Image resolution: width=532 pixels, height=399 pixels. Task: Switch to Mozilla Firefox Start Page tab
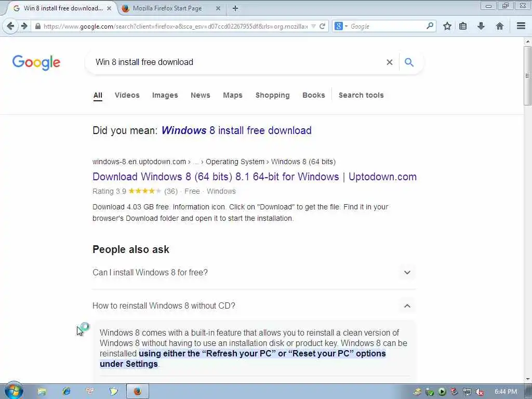click(167, 8)
